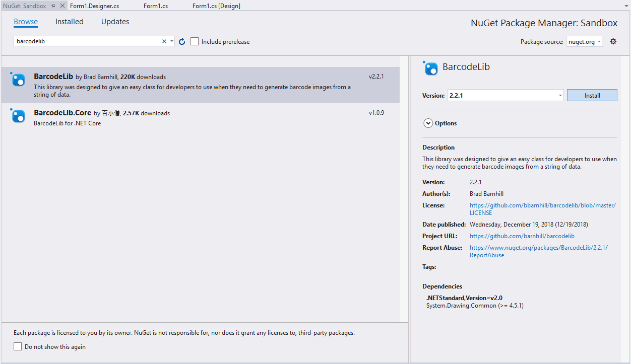631x364 pixels.
Task: Click the NuGet Package Manager: Sandbox title
Action: [x=544, y=23]
